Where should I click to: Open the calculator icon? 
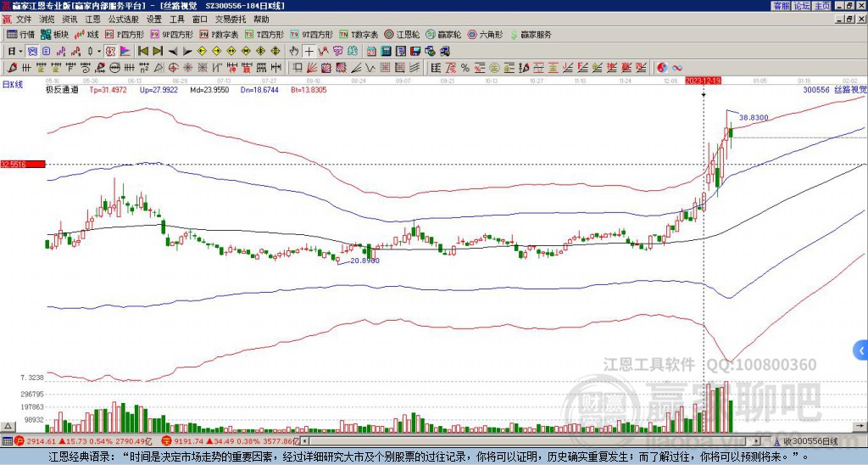387,52
